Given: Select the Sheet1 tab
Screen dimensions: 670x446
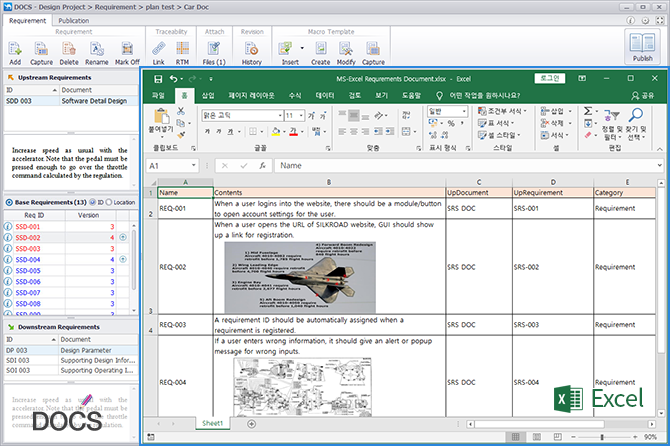Looking at the screenshot, I should click(212, 423).
